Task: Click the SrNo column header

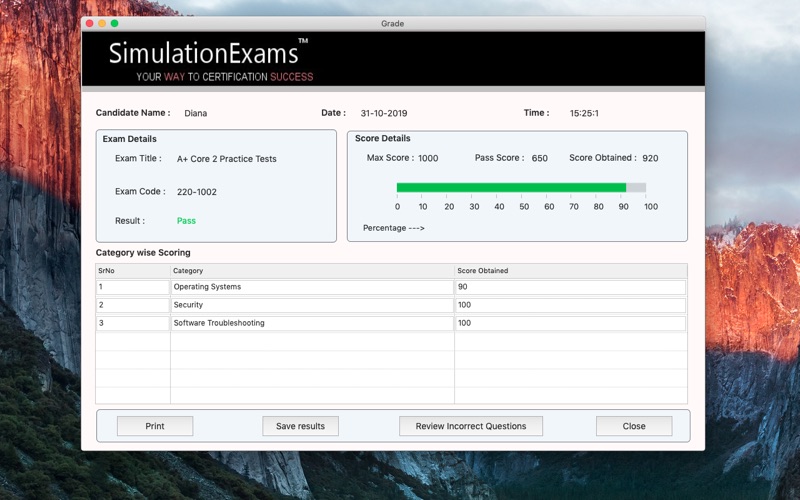Action: point(133,271)
